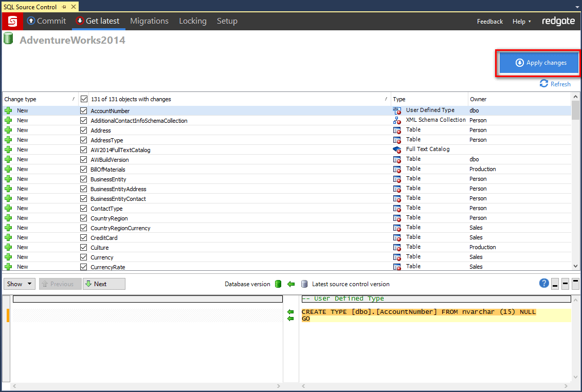Image resolution: width=582 pixels, height=392 pixels.
Task: Open the Migrations tab
Action: pos(149,21)
